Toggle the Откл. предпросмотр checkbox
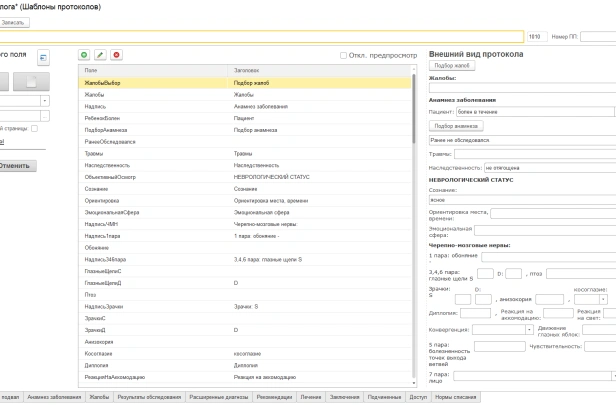 (343, 55)
